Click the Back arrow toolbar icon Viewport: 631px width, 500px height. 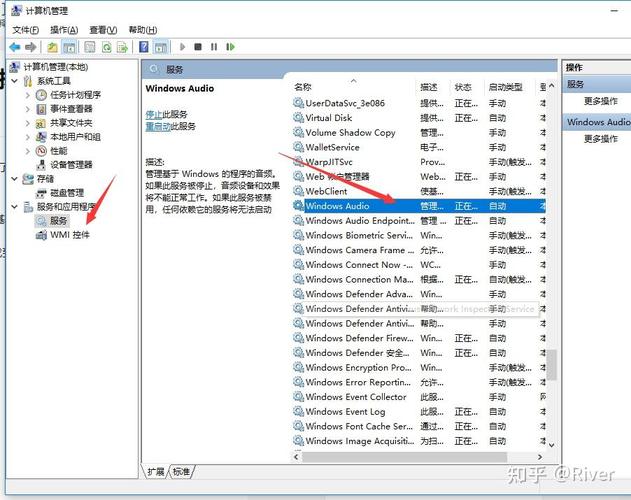[14, 46]
